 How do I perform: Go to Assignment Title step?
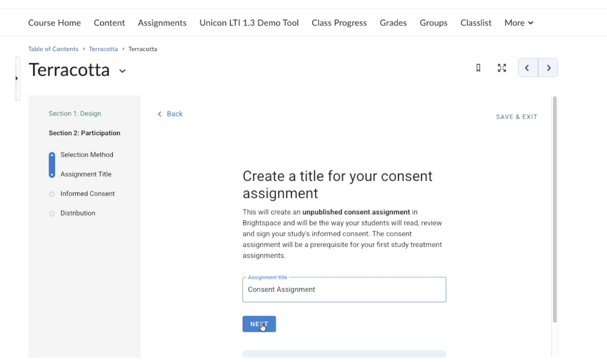tap(86, 174)
